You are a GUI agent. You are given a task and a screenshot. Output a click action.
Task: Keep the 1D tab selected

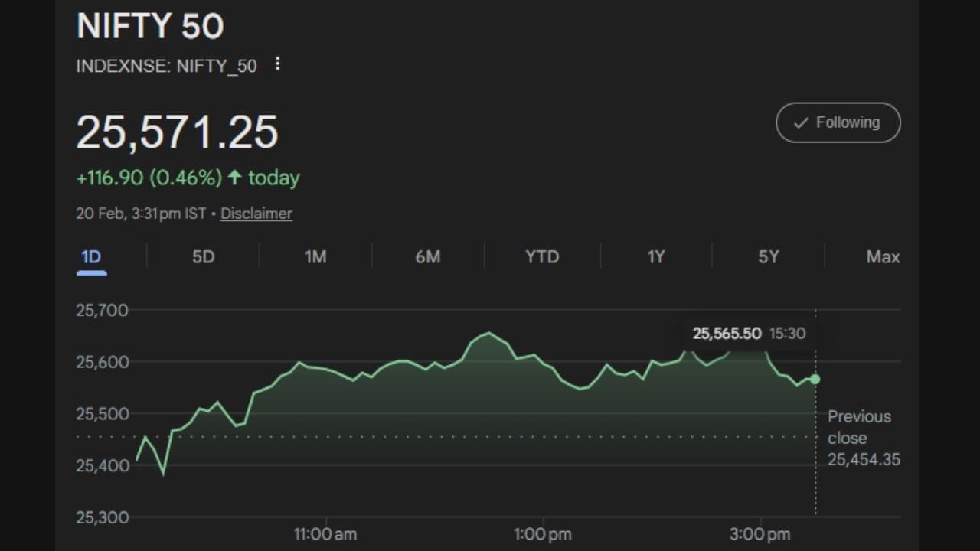(91, 257)
